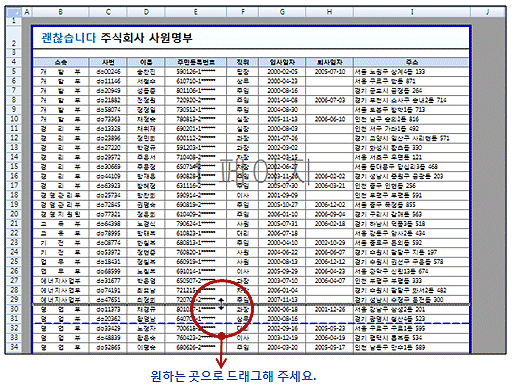This screenshot has height=388, width=513.
Task: Click resignation date cell '2006-03-21'
Action: click(329, 186)
